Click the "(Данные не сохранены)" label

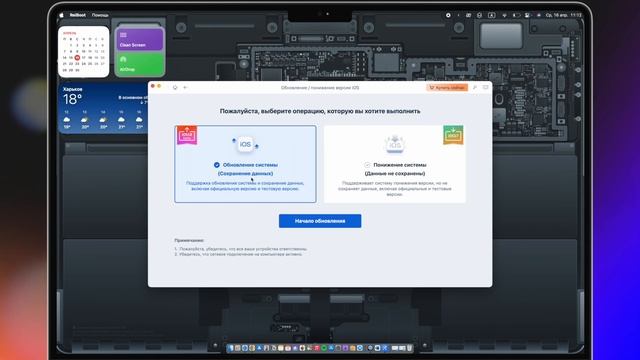tap(395, 173)
